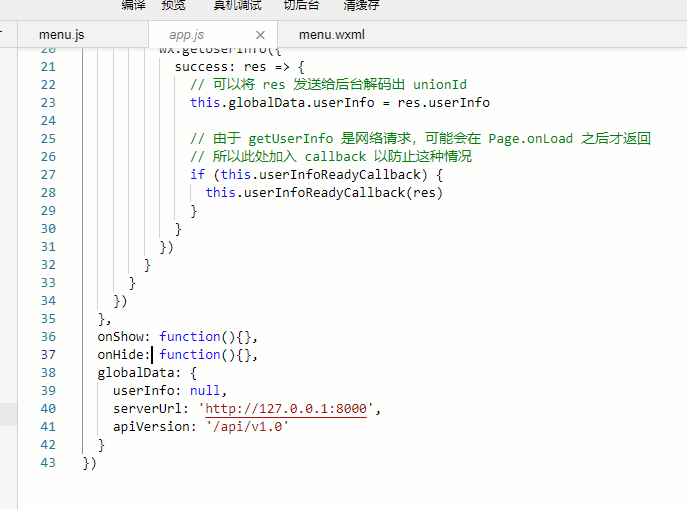Click 'globalData' property name

tap(136, 373)
